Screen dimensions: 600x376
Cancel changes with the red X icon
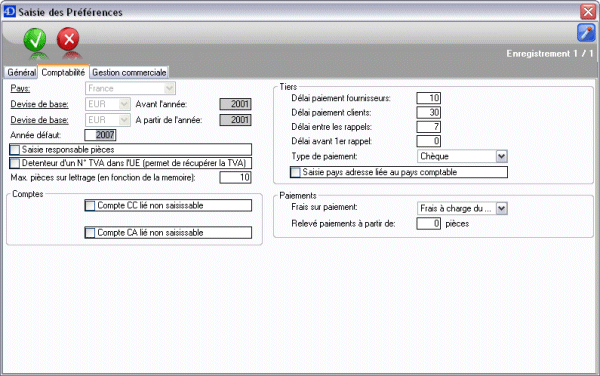coord(68,39)
